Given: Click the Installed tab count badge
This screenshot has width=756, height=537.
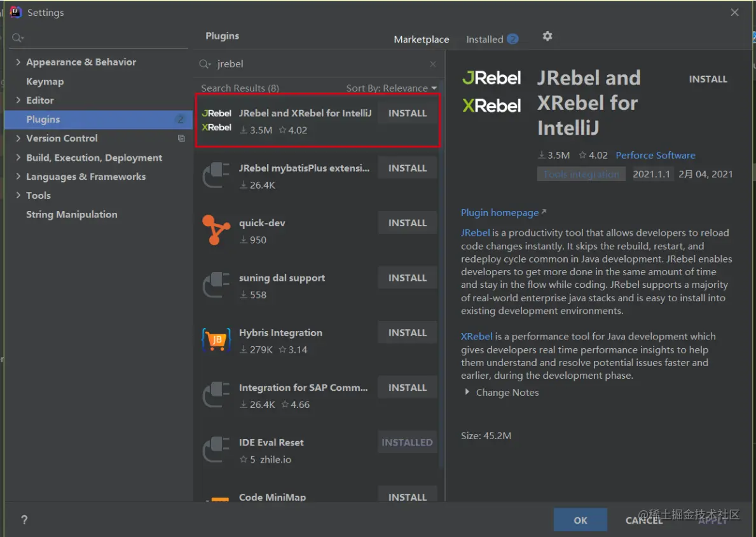Looking at the screenshot, I should (513, 39).
